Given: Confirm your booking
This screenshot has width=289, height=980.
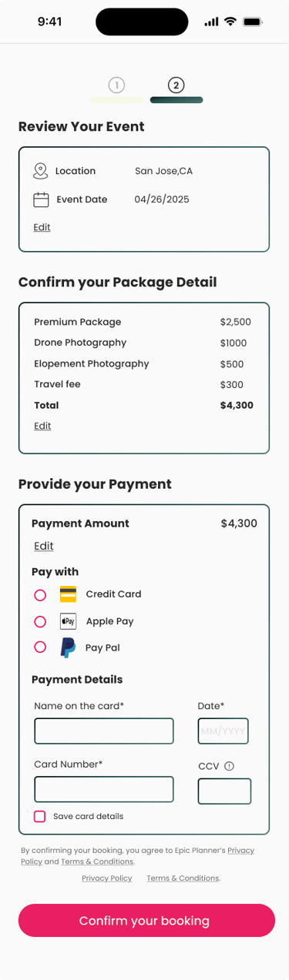Looking at the screenshot, I should 146,921.
